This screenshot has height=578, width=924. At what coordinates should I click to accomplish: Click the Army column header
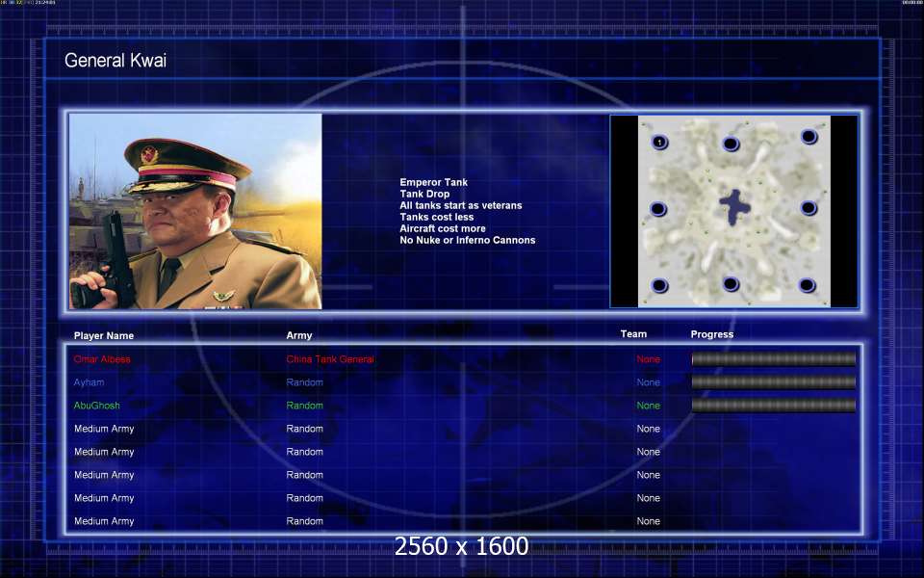[x=299, y=335]
